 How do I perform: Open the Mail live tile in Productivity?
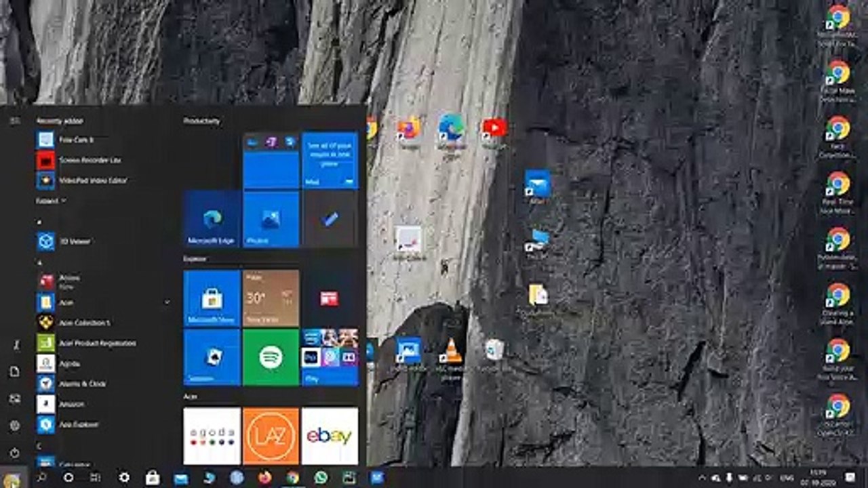click(330, 160)
